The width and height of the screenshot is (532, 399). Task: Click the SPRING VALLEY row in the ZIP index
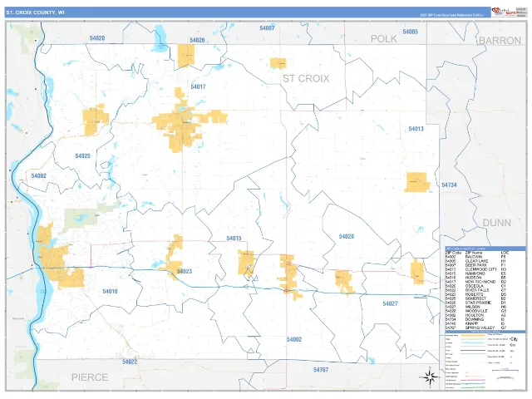477,328
